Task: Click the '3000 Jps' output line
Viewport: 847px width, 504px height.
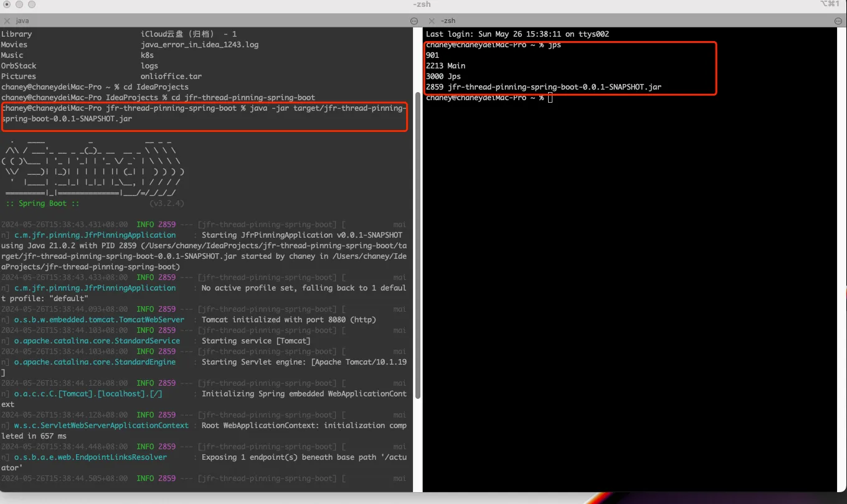Action: coord(443,77)
